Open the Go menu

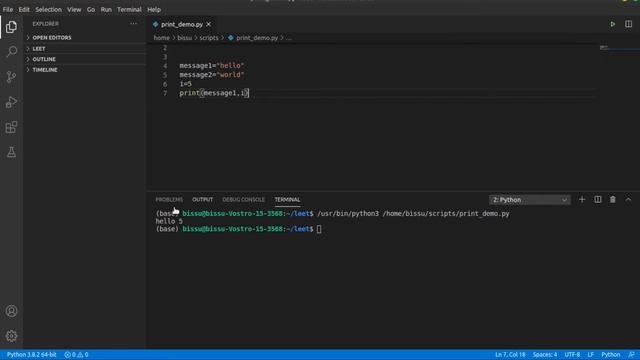(91, 9)
